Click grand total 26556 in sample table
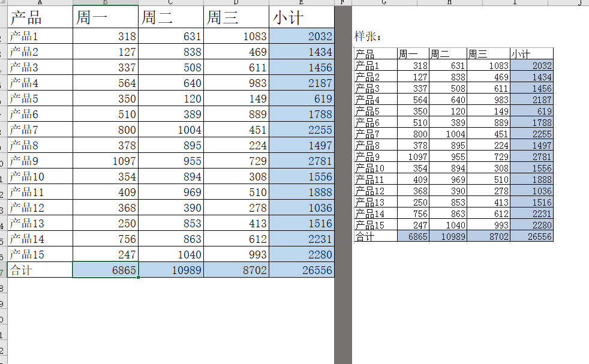 click(531, 236)
